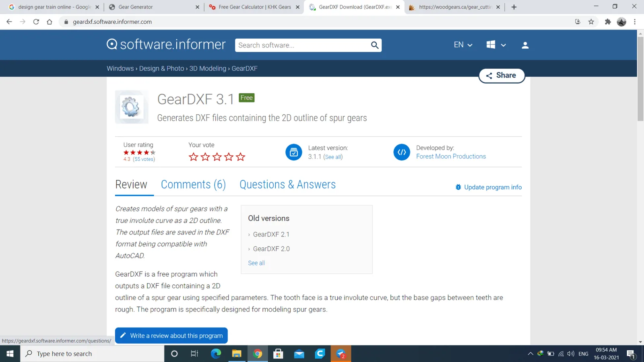Close the Free Gear Calculator KHK Gears tab
This screenshot has width=644, height=362.
tap(297, 7)
